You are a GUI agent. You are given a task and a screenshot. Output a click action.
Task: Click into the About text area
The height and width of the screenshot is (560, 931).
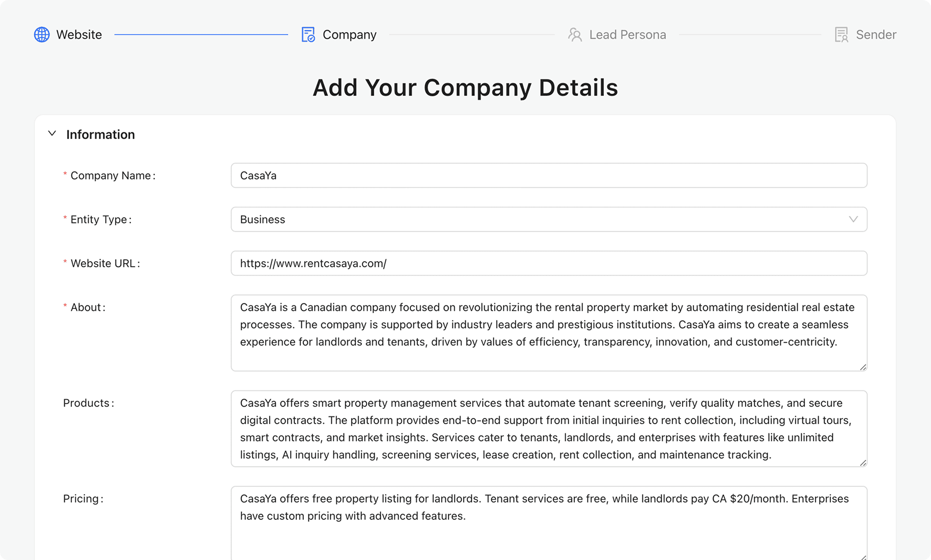548,333
